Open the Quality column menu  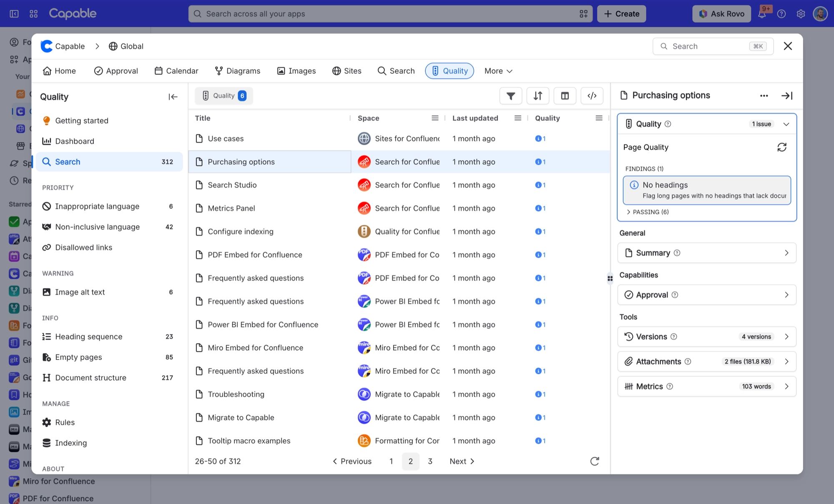pyautogui.click(x=599, y=118)
